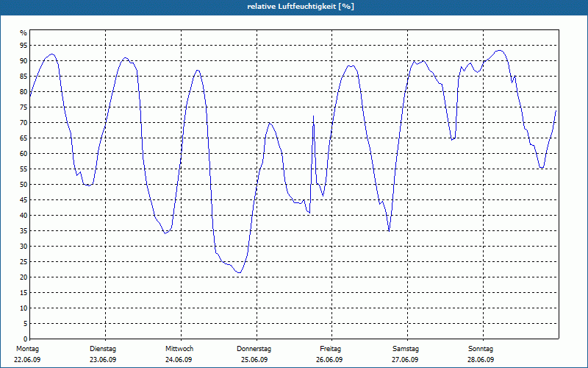
Task: Click the '35' y-axis value
Action: 24,231
